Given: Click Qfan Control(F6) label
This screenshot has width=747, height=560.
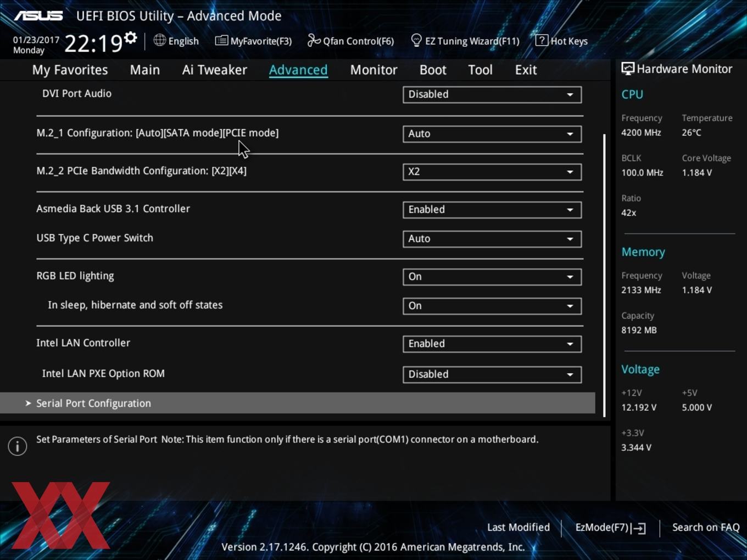Looking at the screenshot, I should tap(358, 41).
